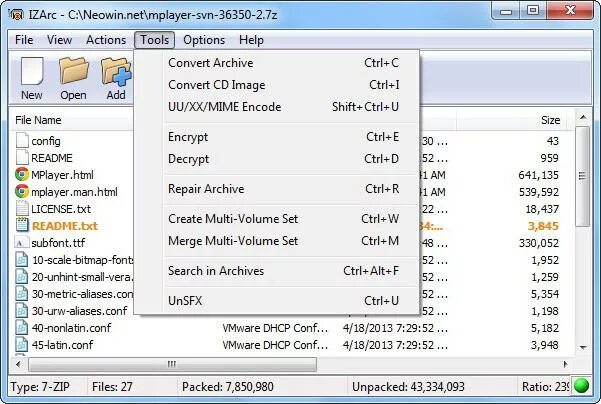
Task: Maximize the IZArc window
Action: [533, 11]
